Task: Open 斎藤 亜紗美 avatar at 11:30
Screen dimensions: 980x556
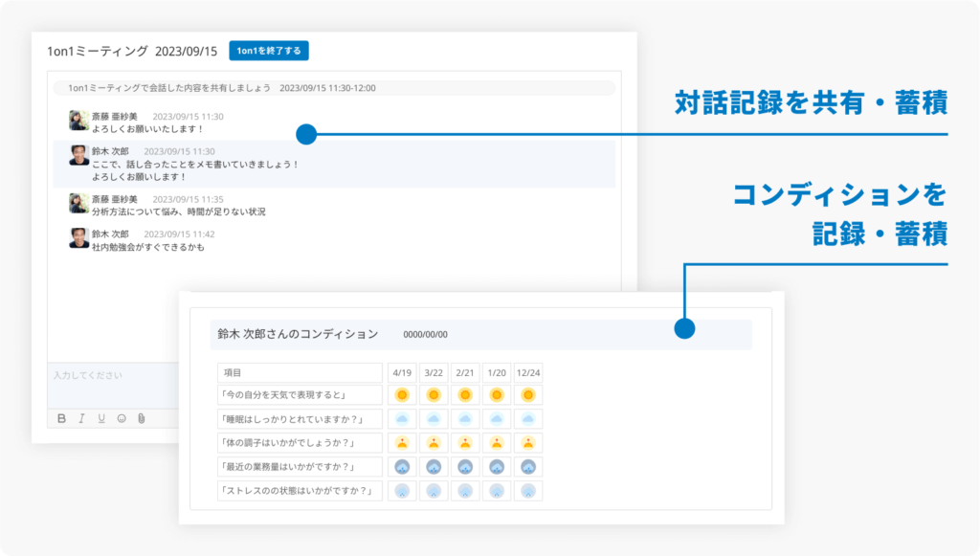Action: 78,121
